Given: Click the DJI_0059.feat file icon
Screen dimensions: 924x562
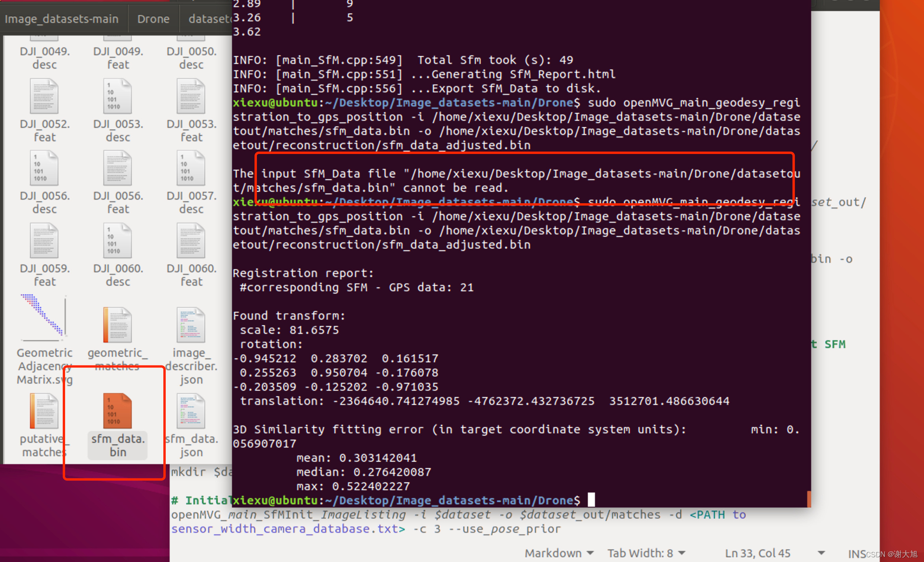Looking at the screenshot, I should pyautogui.click(x=44, y=241).
